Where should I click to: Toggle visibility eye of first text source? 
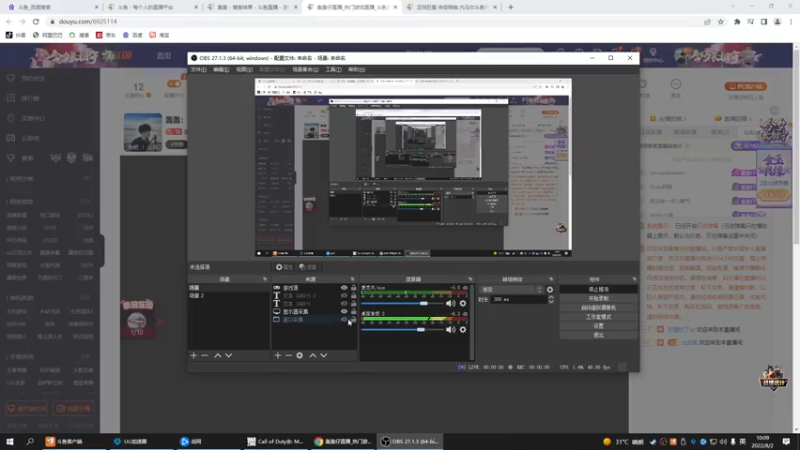pyautogui.click(x=344, y=295)
